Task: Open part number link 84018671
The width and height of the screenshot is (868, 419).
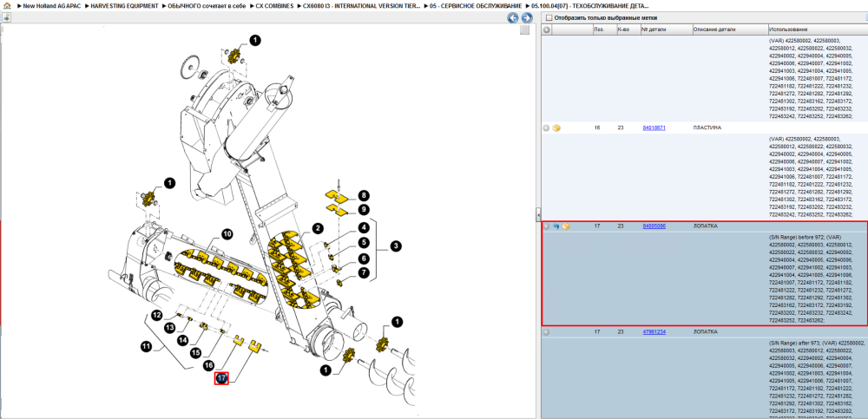Action: tap(654, 128)
